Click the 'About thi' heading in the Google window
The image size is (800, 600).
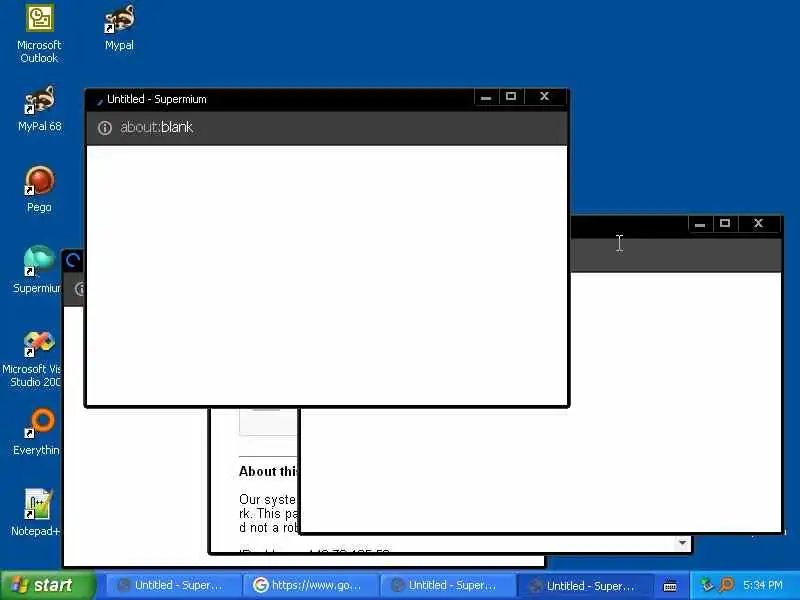pos(268,471)
